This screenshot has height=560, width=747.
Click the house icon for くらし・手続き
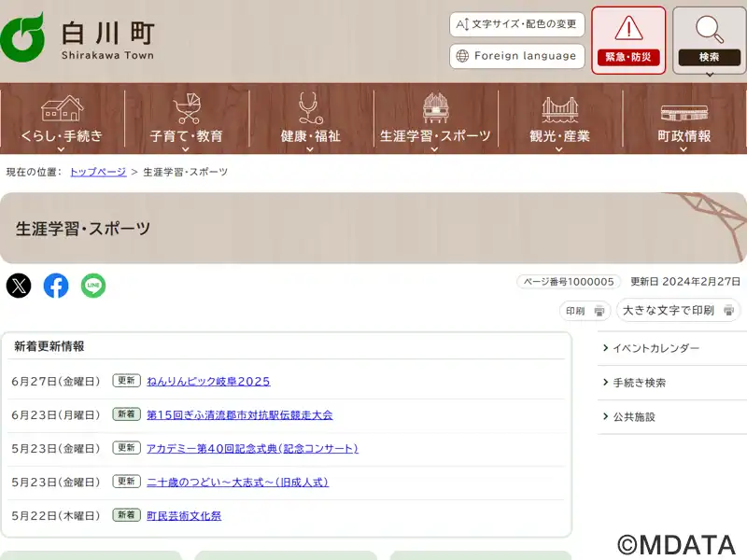pyautogui.click(x=62, y=108)
